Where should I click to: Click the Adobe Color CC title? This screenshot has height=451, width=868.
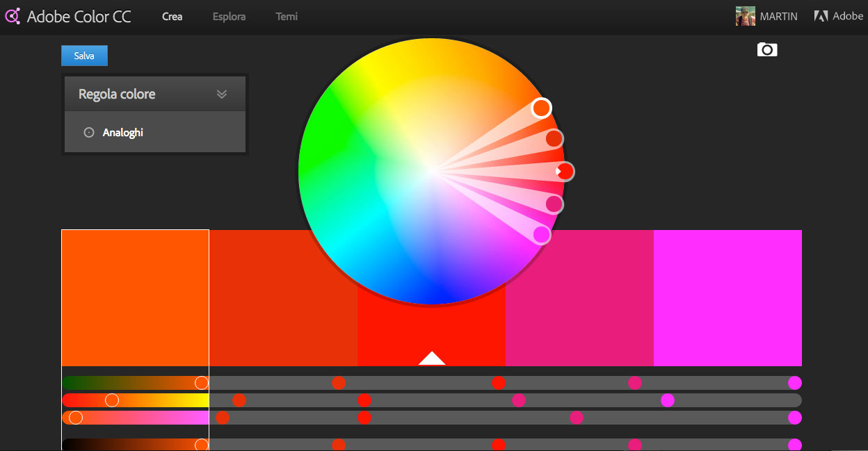[x=79, y=16]
